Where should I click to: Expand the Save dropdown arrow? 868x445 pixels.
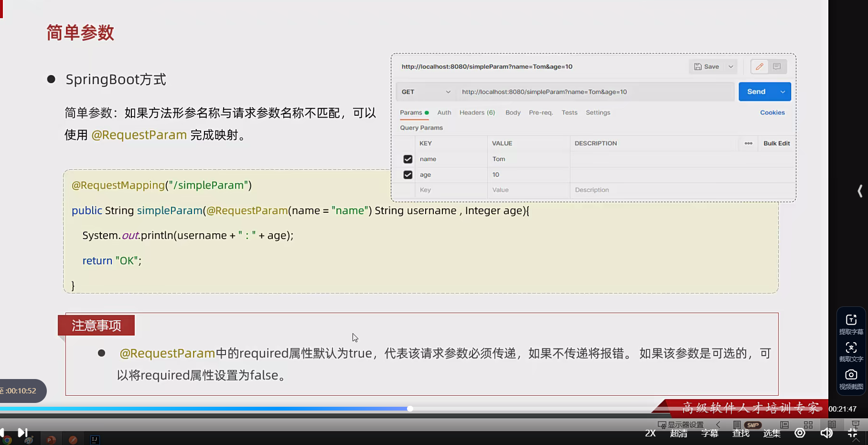pos(731,66)
